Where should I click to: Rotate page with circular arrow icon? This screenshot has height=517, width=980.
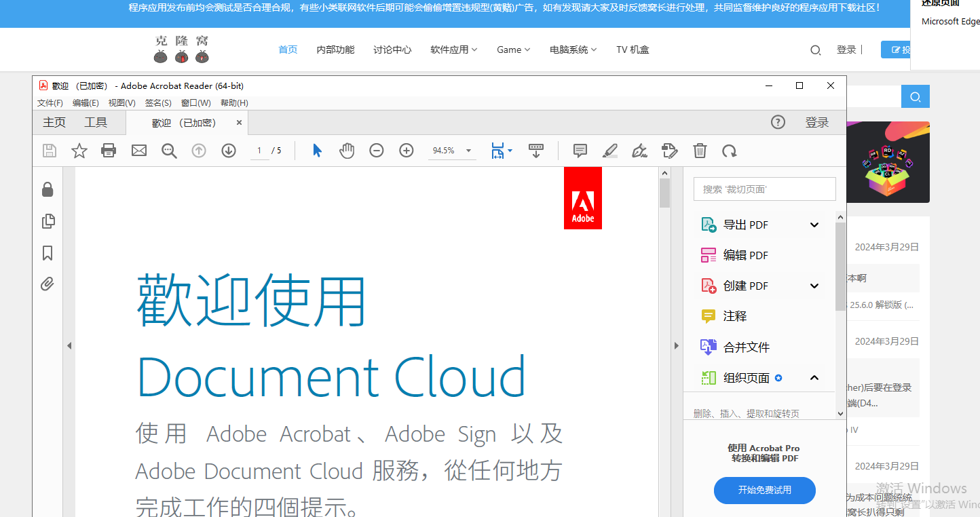tap(730, 151)
